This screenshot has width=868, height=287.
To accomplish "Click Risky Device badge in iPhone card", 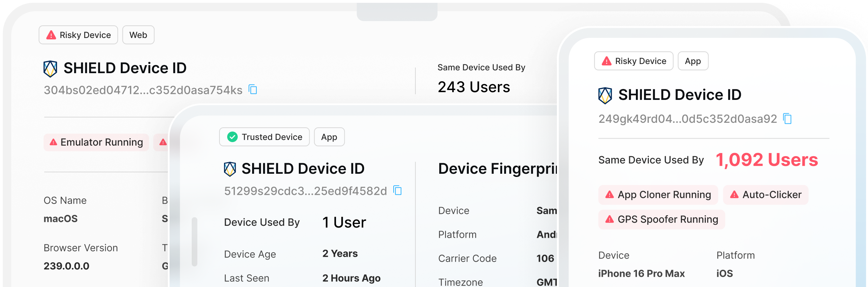I will point(633,61).
